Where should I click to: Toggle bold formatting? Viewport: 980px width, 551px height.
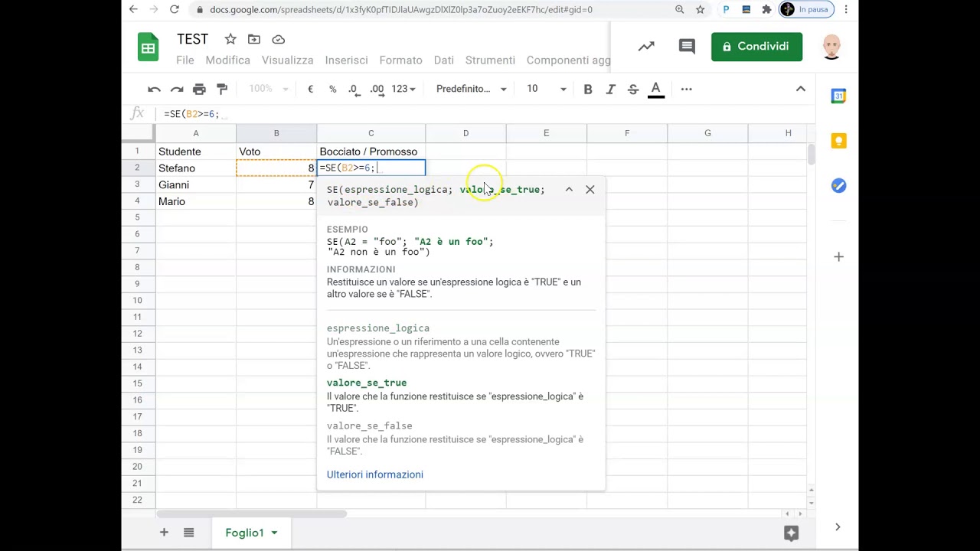(x=588, y=89)
